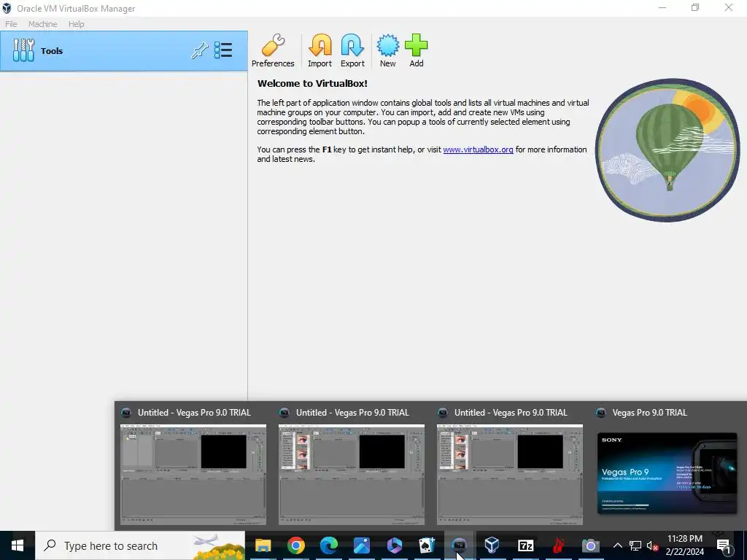747x560 pixels.
Task: Click the Vegas Pro taskbar icon
Action: pyautogui.click(x=460, y=545)
